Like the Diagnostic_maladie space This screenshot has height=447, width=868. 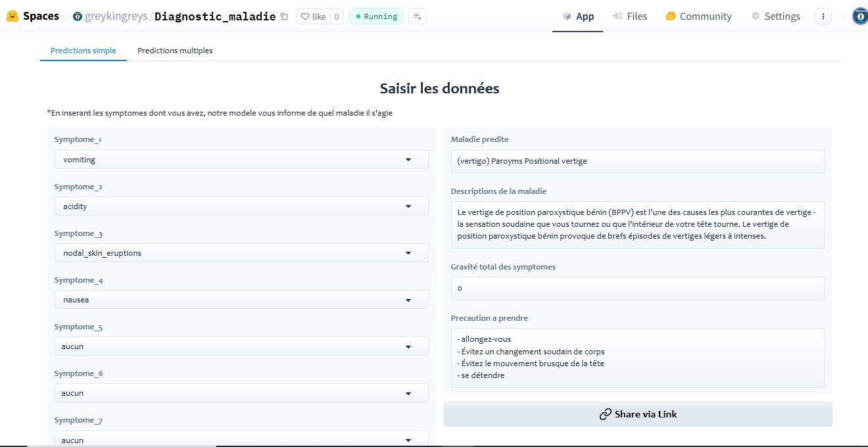click(x=313, y=16)
